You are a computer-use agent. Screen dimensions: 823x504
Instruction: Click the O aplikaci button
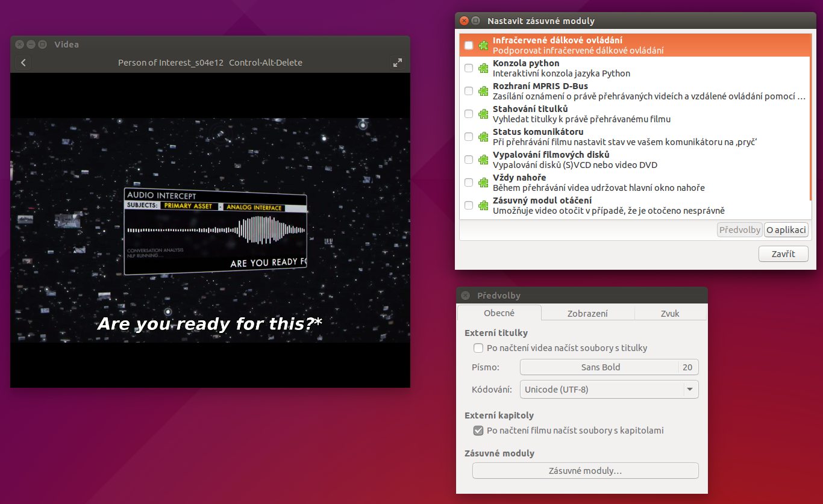[x=786, y=230]
